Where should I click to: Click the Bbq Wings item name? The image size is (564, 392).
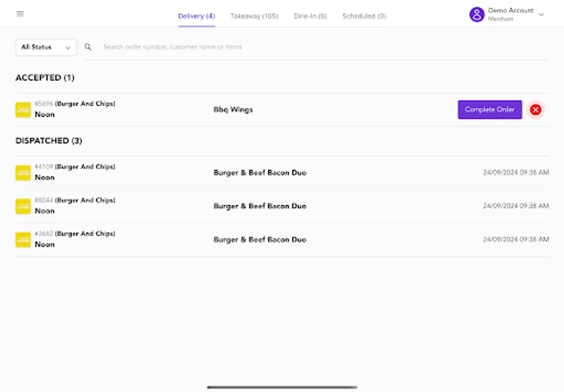click(233, 109)
